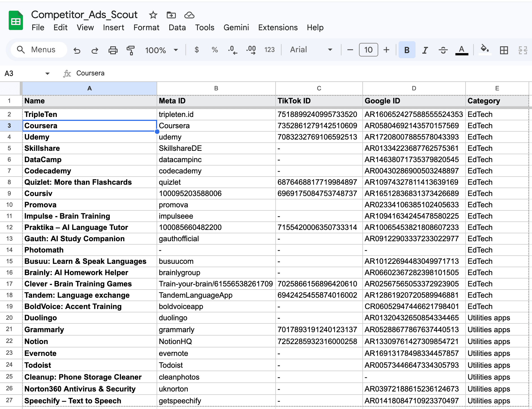Click the document title Competitor_Ads_Scout
Viewport: 532px width, 409px height.
tap(84, 15)
